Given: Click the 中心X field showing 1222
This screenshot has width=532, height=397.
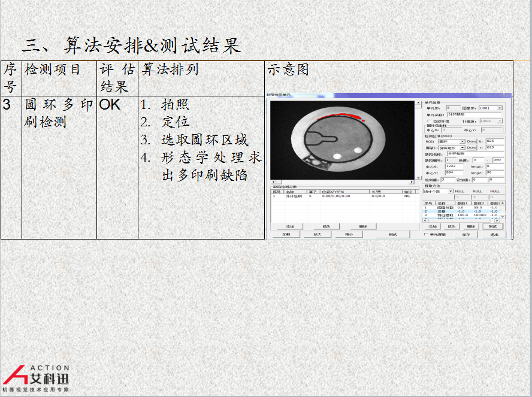Looking at the screenshot, I should [x=454, y=166].
